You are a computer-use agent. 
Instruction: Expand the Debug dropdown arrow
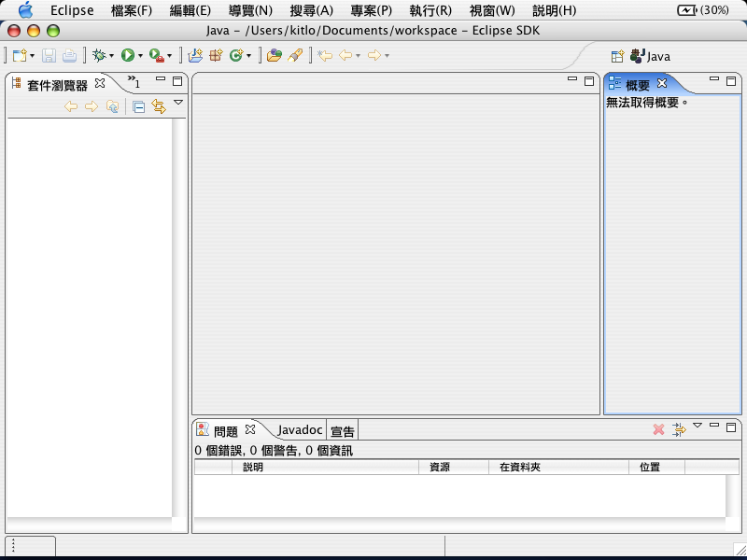(111, 56)
